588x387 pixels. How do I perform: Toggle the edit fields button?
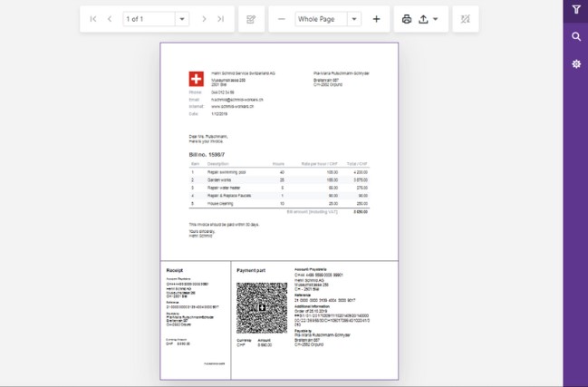251,19
